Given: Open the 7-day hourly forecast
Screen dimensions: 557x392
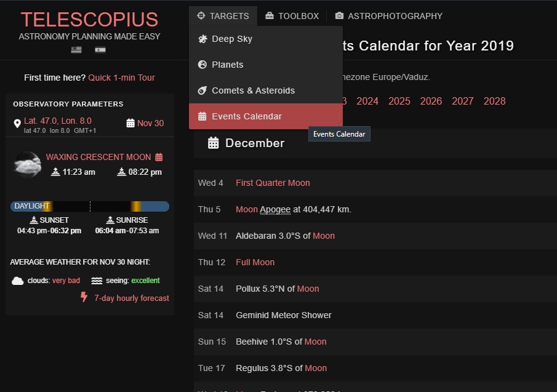Looking at the screenshot, I should click(x=131, y=298).
